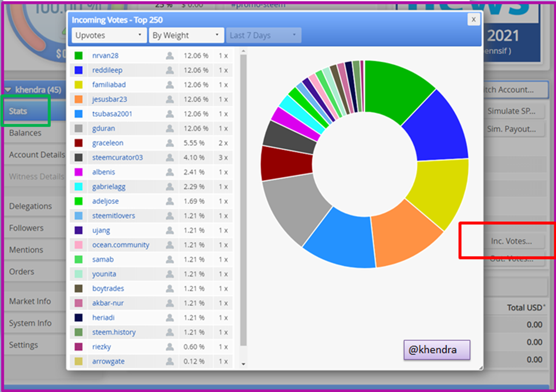This screenshot has width=556, height=392.
Task: Click the scrollbar up arrow in votes list
Action: click(x=243, y=52)
